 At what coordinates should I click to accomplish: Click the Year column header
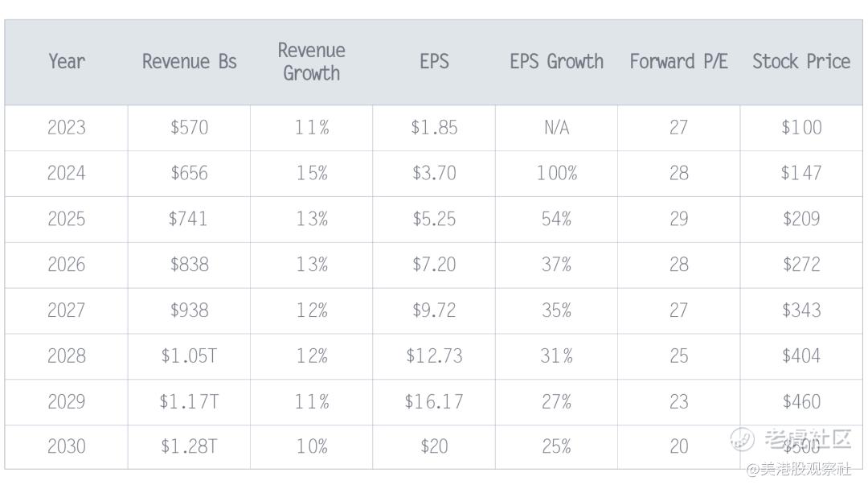[67, 62]
